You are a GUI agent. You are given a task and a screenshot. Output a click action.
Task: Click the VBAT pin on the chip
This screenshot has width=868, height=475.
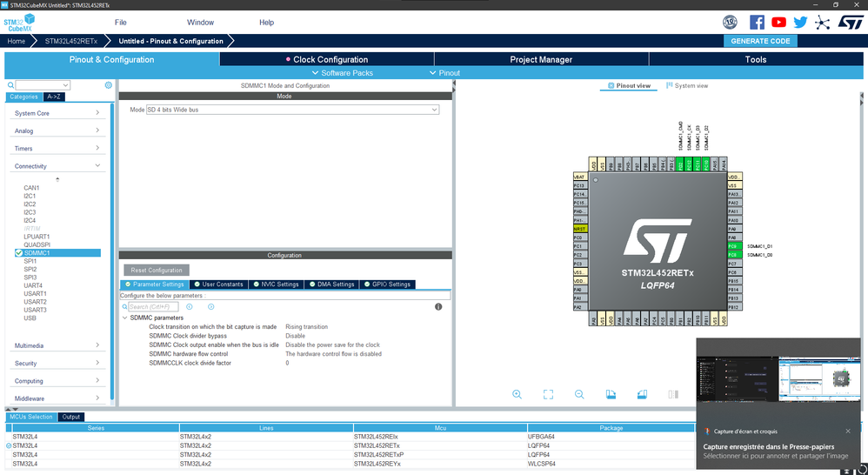(580, 177)
